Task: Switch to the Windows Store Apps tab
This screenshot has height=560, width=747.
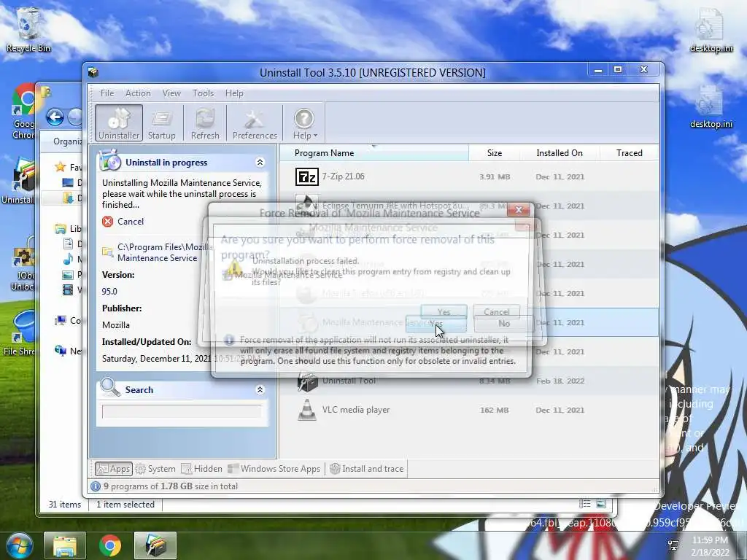Action: [274, 469]
